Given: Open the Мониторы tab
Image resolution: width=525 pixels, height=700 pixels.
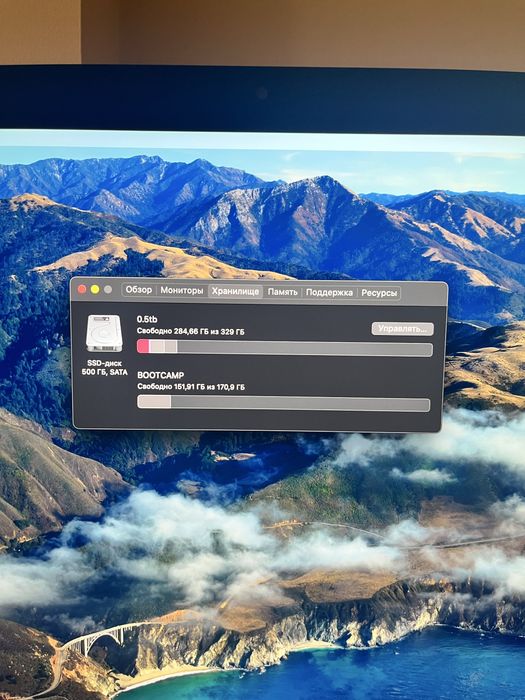Looking at the screenshot, I should (182, 291).
